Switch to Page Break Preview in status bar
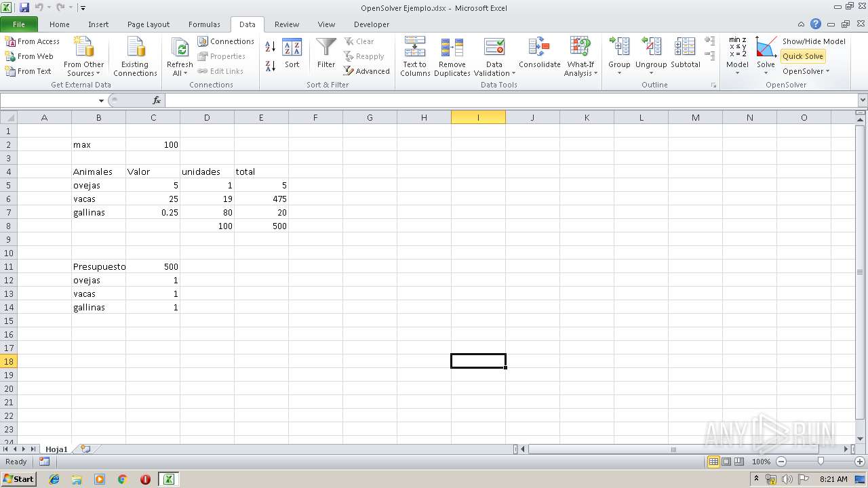The image size is (868, 488). pyautogui.click(x=739, y=462)
